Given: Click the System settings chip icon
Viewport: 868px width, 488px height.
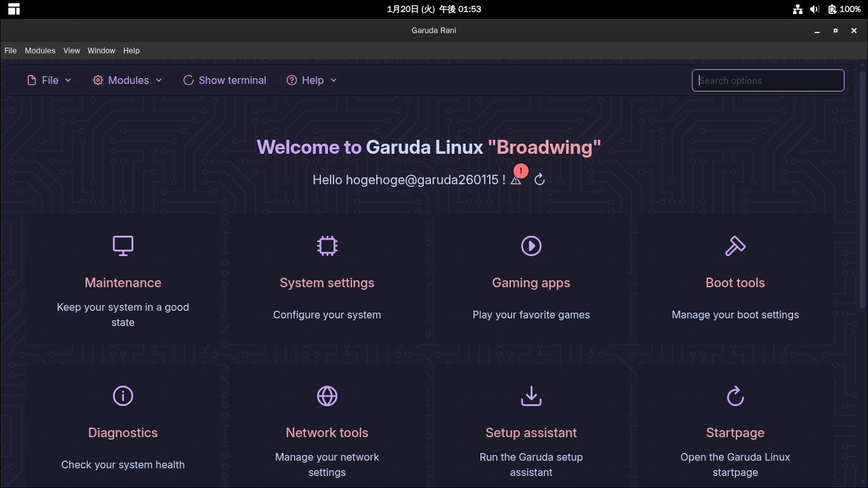Looking at the screenshot, I should (327, 246).
